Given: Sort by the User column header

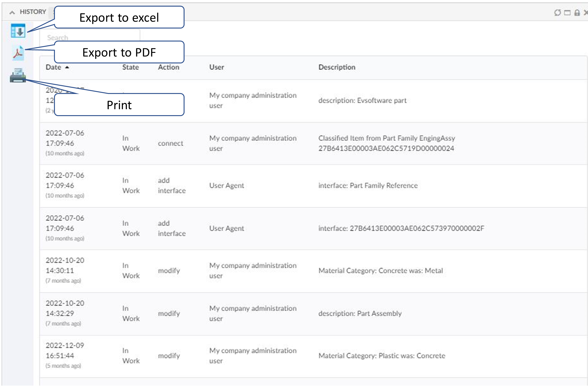Looking at the screenshot, I should click(x=216, y=67).
